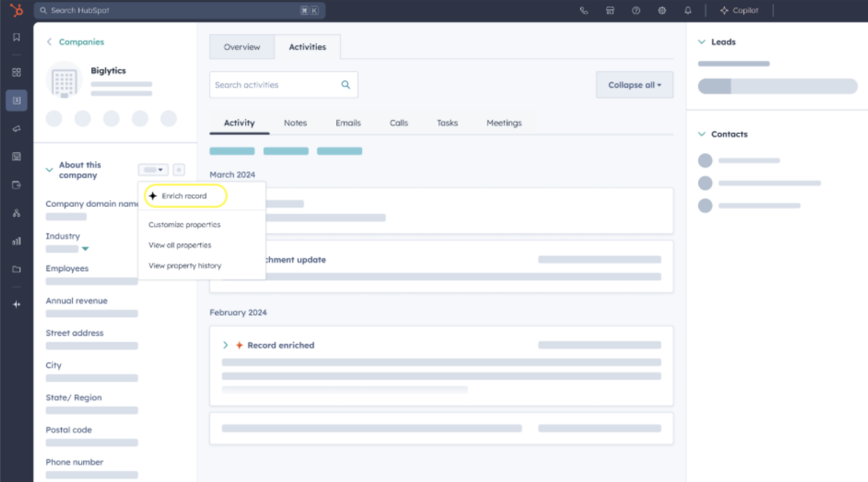Click the Leads stage progress bar

click(778, 86)
